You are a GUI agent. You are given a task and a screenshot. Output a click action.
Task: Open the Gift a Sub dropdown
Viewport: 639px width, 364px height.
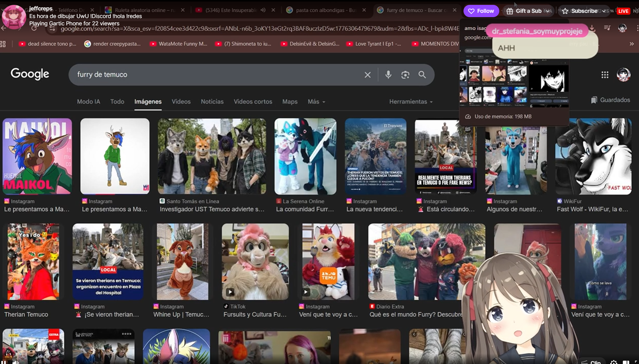pyautogui.click(x=548, y=11)
